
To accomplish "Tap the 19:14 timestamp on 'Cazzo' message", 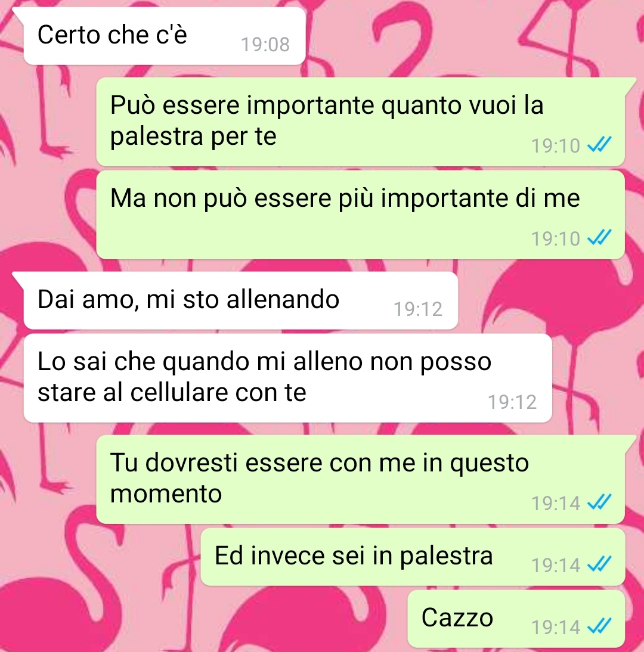I will pyautogui.click(x=556, y=627).
